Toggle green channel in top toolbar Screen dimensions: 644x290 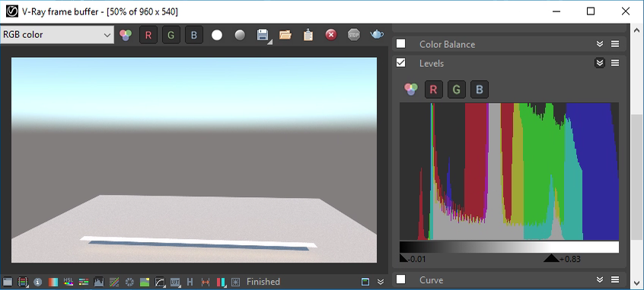171,35
